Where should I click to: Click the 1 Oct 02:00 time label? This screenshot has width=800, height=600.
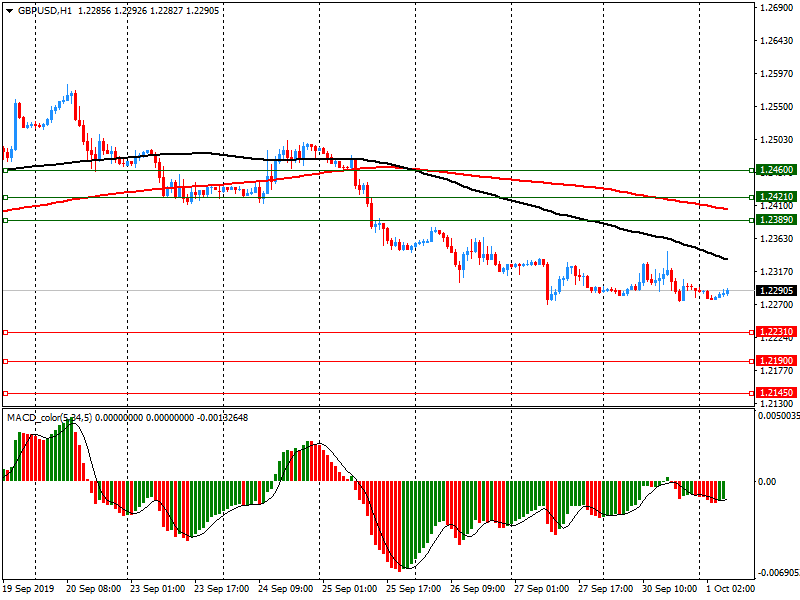(x=731, y=589)
